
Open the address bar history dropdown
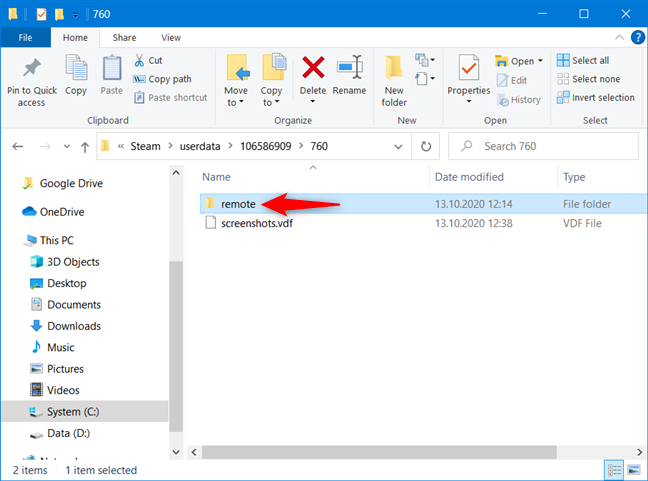click(x=400, y=146)
